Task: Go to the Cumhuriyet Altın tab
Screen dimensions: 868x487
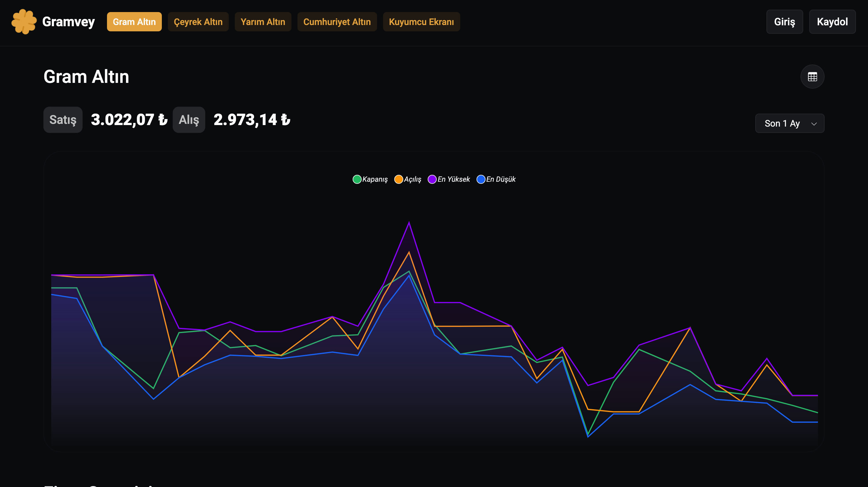Action: pos(337,22)
